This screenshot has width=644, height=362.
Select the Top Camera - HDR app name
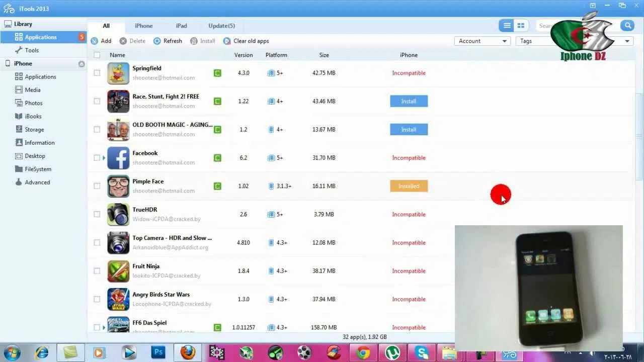172,238
